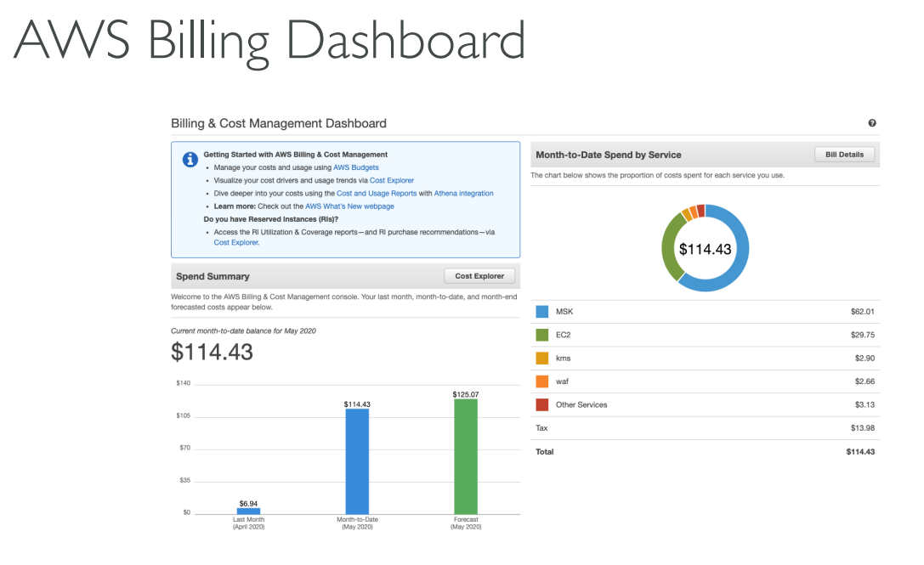Image resolution: width=924 pixels, height=565 pixels.
Task: Follow the Cost Explorer link under cost drivers
Action: pos(392,180)
